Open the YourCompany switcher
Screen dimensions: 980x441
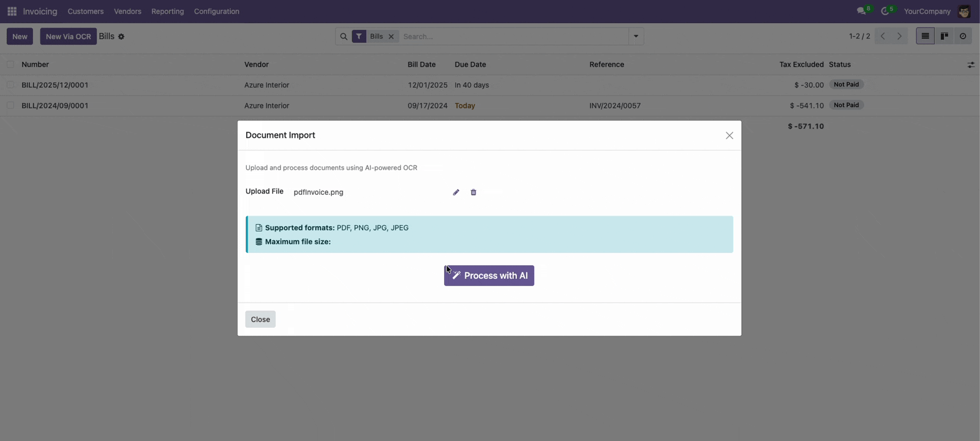(x=927, y=12)
